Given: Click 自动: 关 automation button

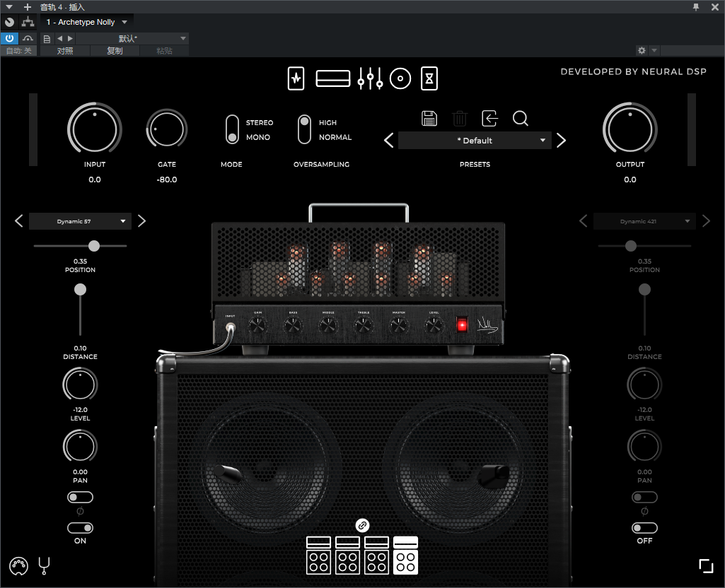Looking at the screenshot, I should 19,51.
